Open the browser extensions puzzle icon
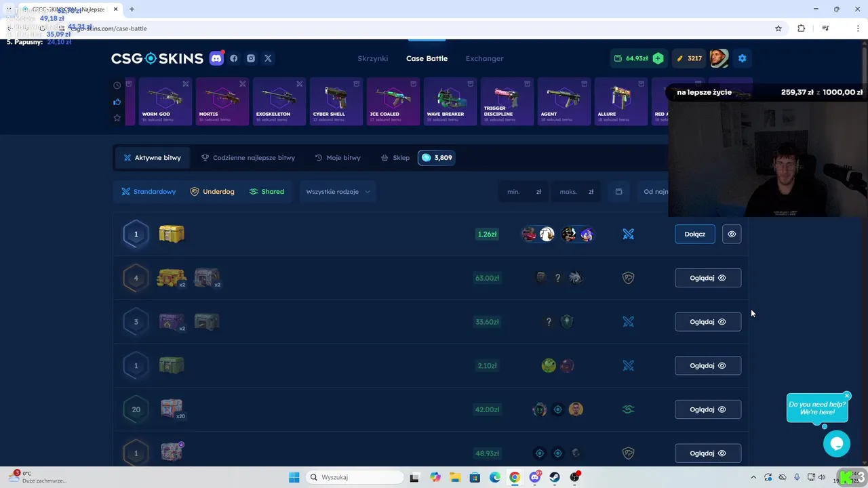The width and height of the screenshot is (868, 488). click(x=802, y=28)
